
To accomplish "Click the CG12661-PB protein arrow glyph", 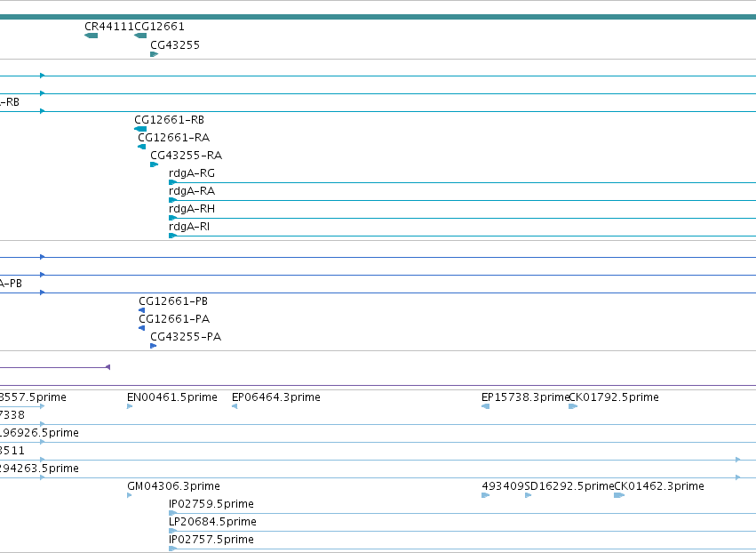I will pyautogui.click(x=142, y=310).
